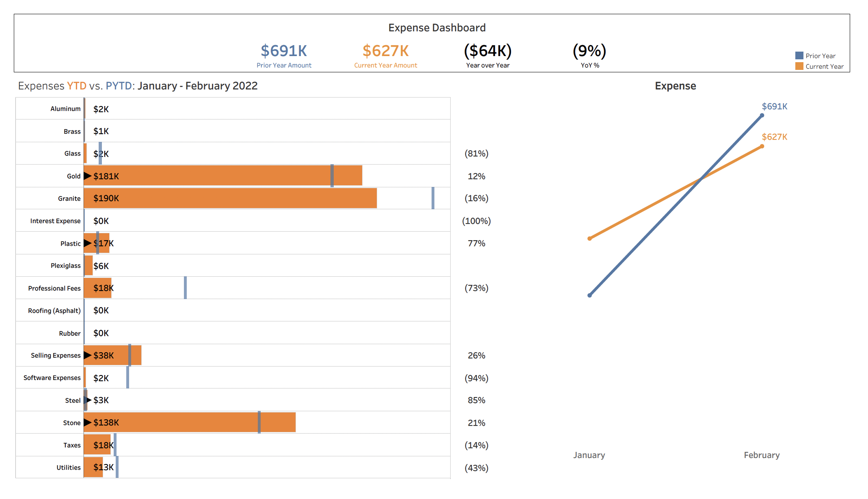Click the Taxes row label
Screen dimensions: 868x499
coord(72,445)
